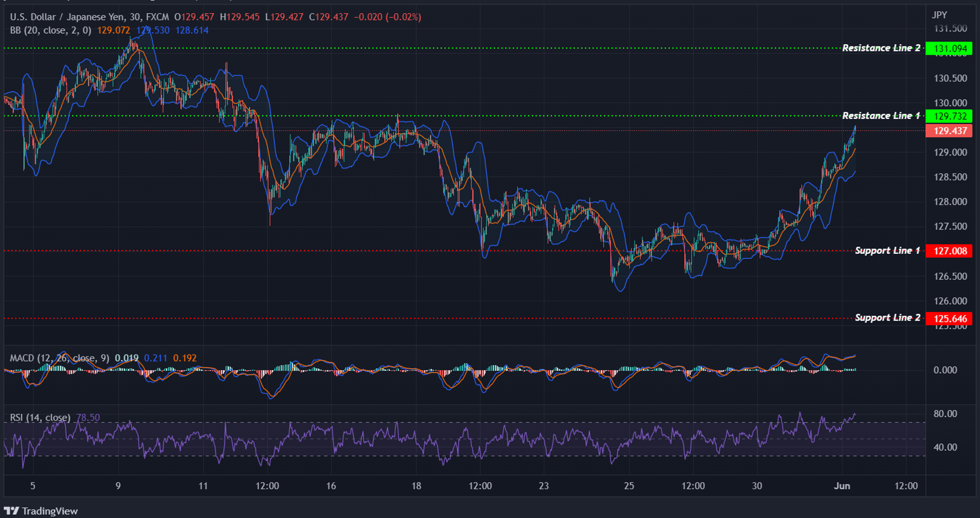Screen dimensions: 980x518
Task: Select the Jun label on the time axis
Action: tap(842, 486)
